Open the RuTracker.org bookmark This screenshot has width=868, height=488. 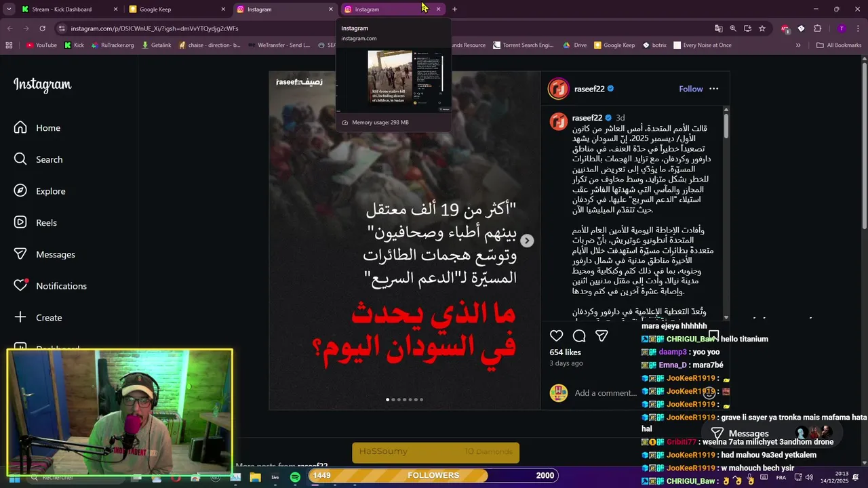point(113,45)
